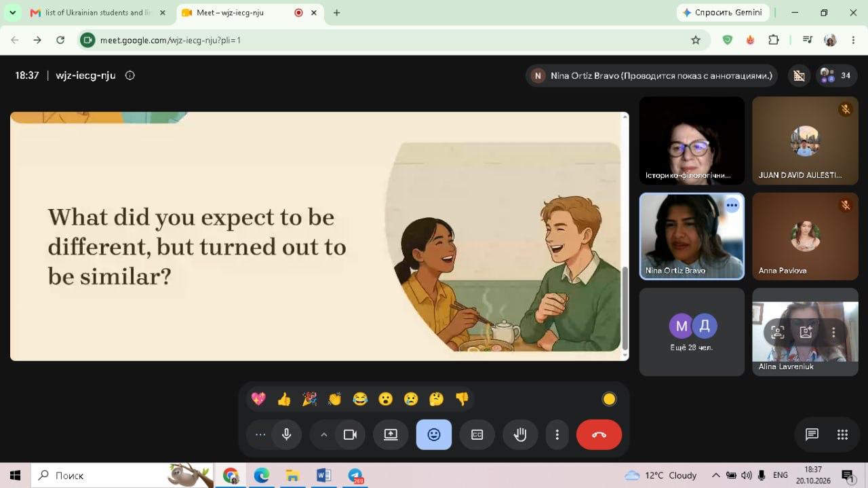
Task: Send the party popper reaction
Action: (309, 399)
